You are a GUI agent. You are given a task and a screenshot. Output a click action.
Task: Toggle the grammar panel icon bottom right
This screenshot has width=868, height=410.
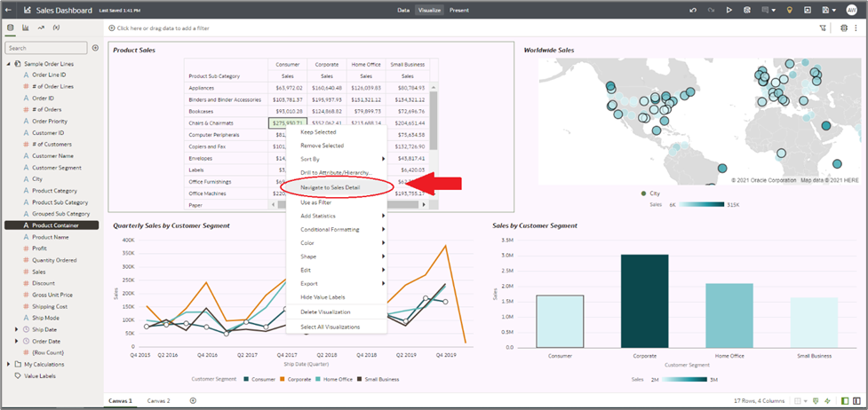pos(857,400)
